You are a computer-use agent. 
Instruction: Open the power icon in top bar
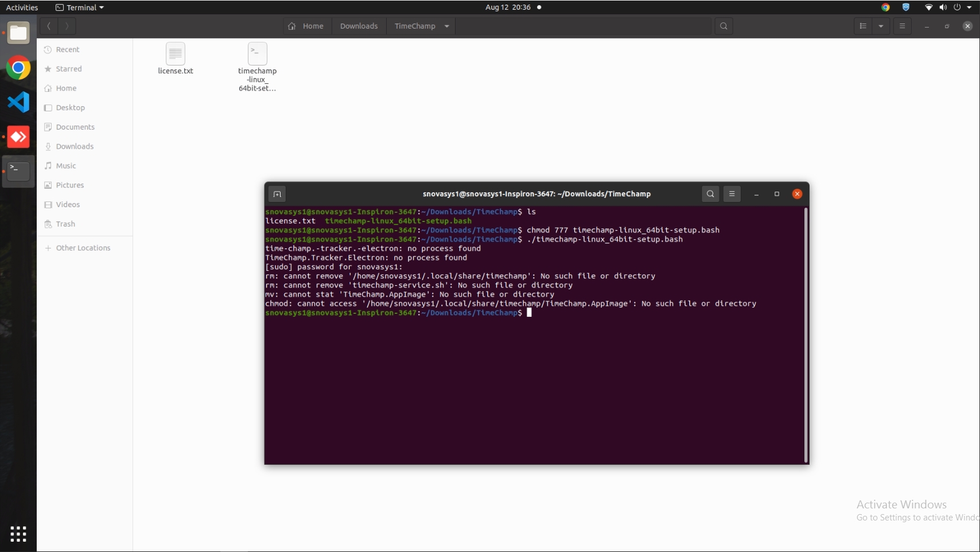click(x=957, y=7)
